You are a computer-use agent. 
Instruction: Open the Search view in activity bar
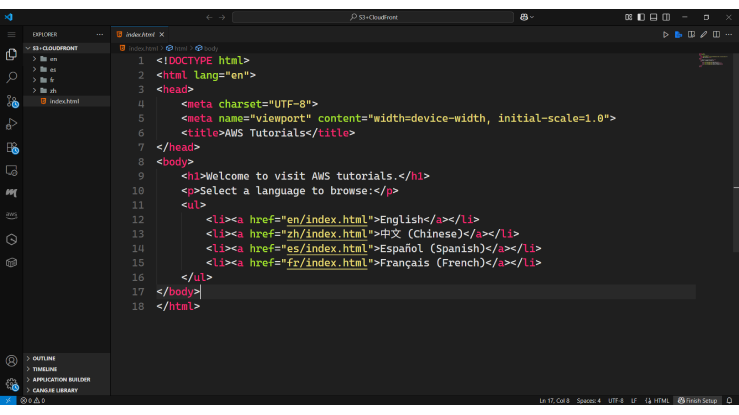pos(11,77)
